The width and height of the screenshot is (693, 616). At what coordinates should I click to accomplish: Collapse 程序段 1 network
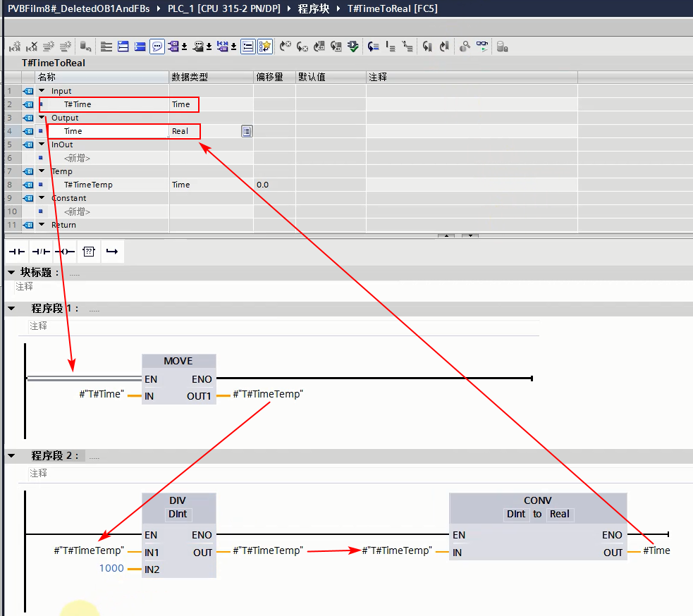point(11,309)
